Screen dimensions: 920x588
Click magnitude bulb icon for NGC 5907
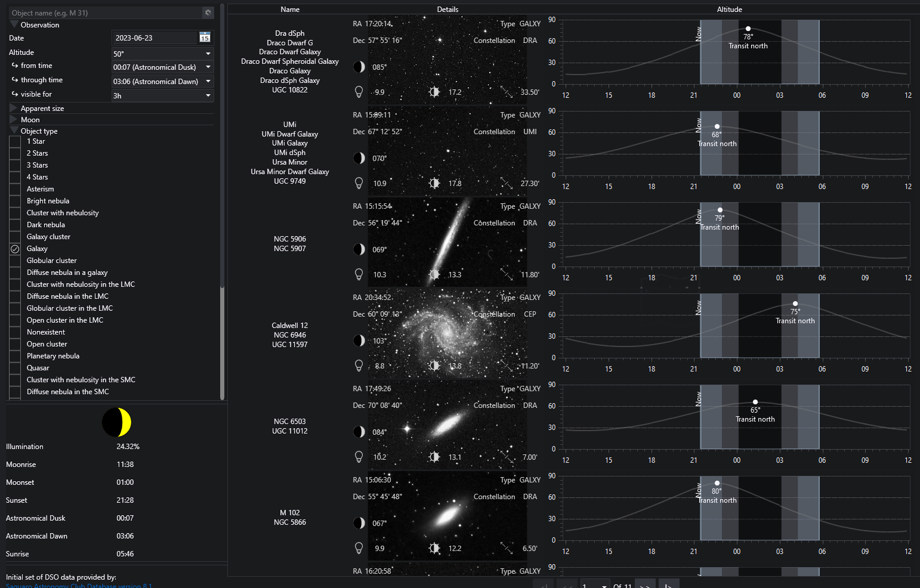pyautogui.click(x=359, y=274)
